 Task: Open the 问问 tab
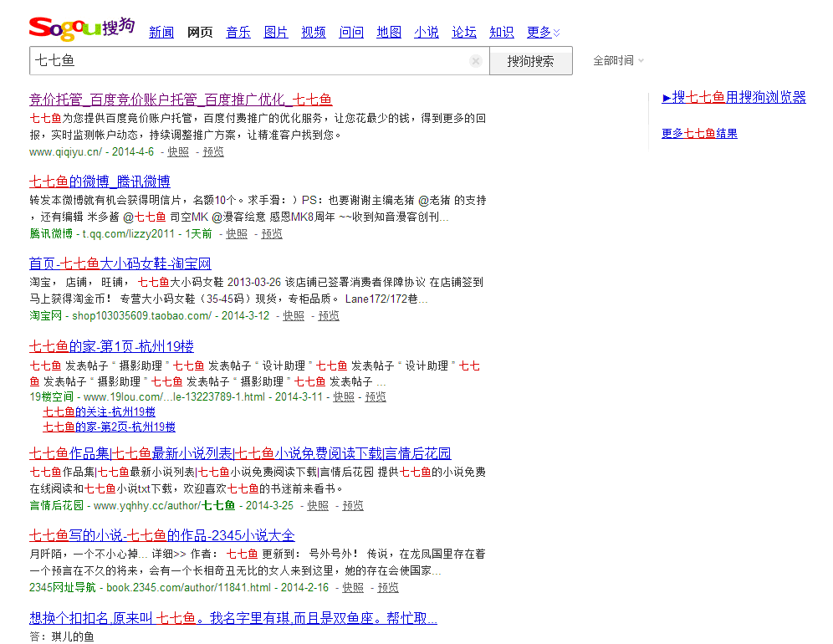coord(351,33)
